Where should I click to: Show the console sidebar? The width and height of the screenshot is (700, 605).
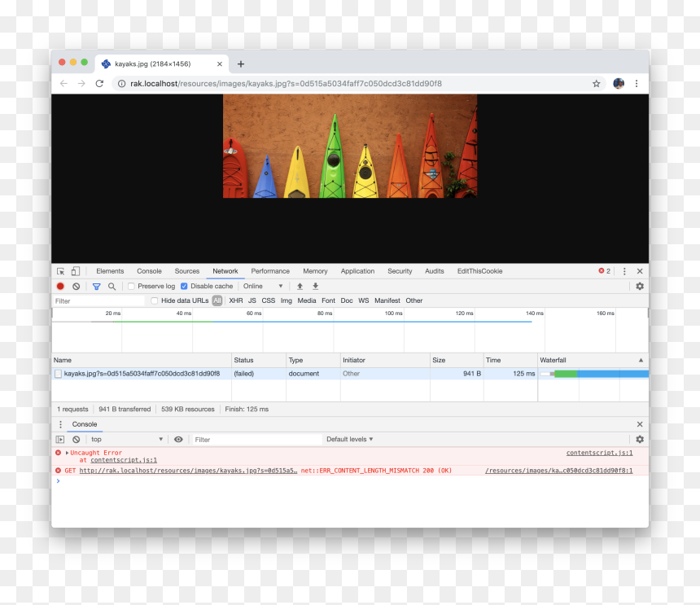tap(59, 440)
